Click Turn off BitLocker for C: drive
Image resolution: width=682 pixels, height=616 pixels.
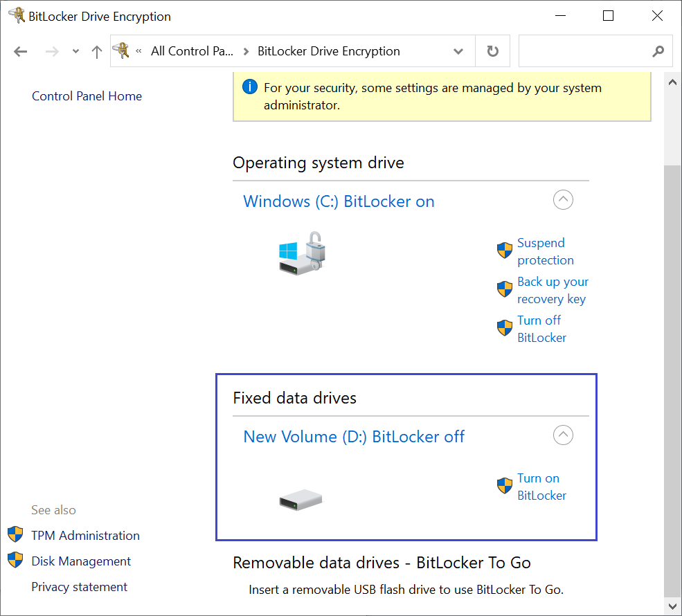(541, 329)
